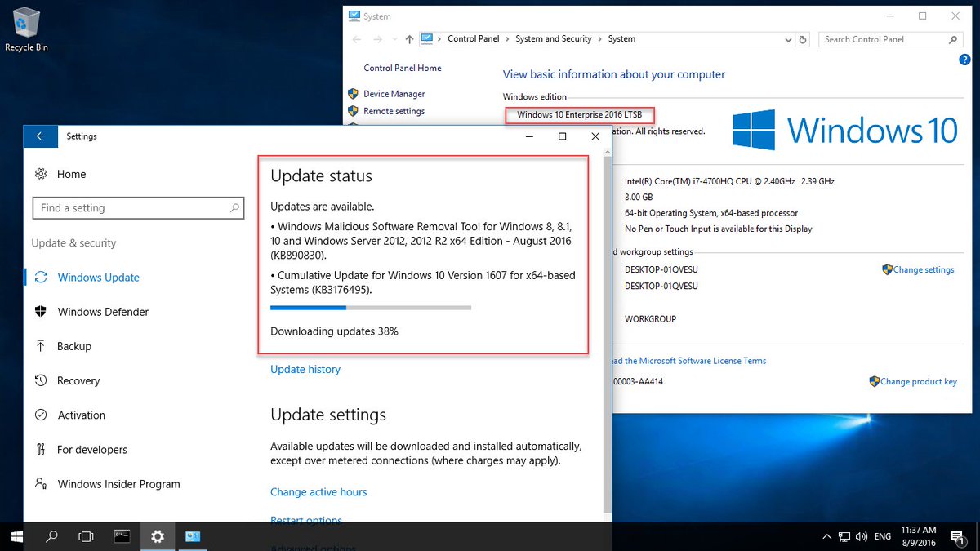Select Backup in Settings sidebar
The width and height of the screenshot is (980, 551).
coord(74,346)
